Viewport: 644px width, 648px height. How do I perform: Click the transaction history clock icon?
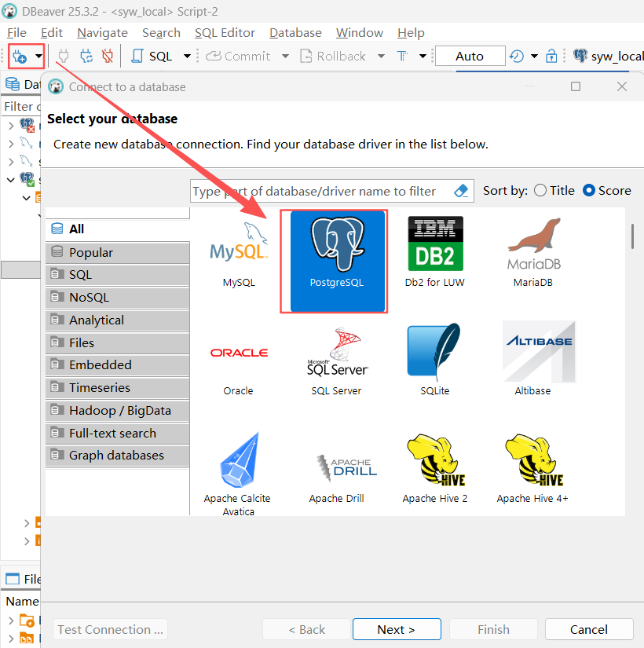click(517, 56)
